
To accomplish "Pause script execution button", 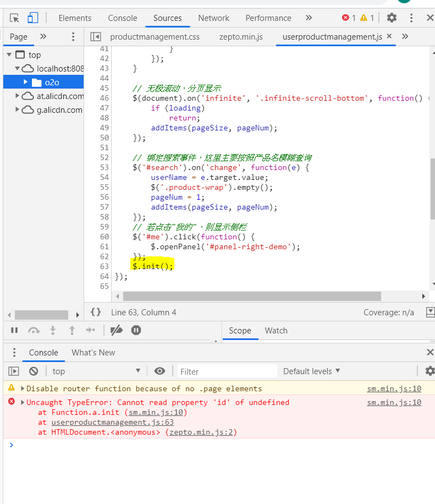I will pos(14,330).
